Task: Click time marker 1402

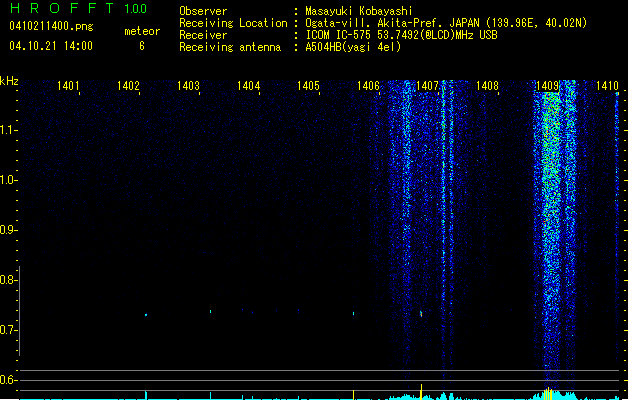Action: point(128,86)
